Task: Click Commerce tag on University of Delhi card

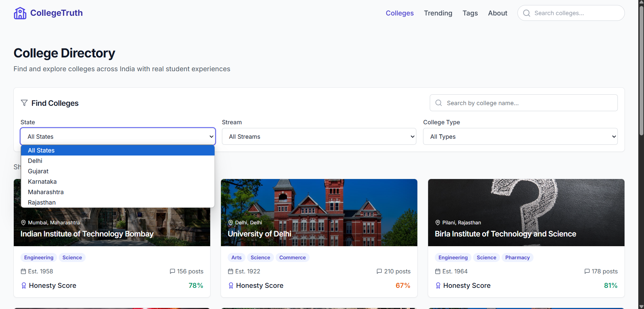Action: [x=292, y=258]
